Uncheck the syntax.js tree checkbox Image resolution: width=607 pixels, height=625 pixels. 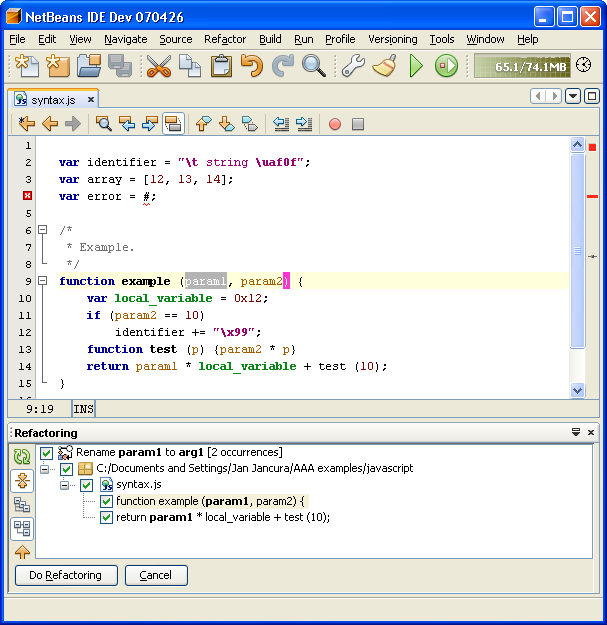(86, 485)
